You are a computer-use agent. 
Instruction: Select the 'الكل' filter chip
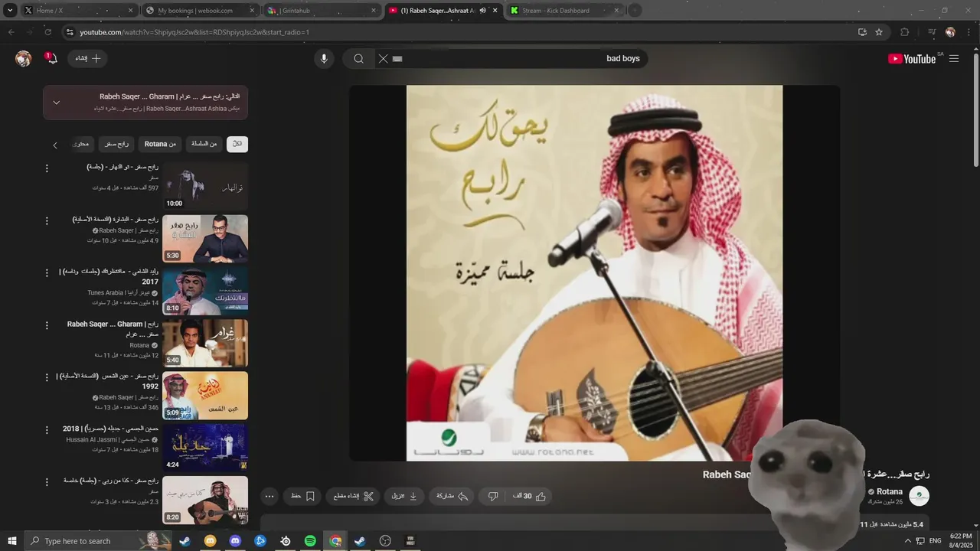pyautogui.click(x=237, y=144)
